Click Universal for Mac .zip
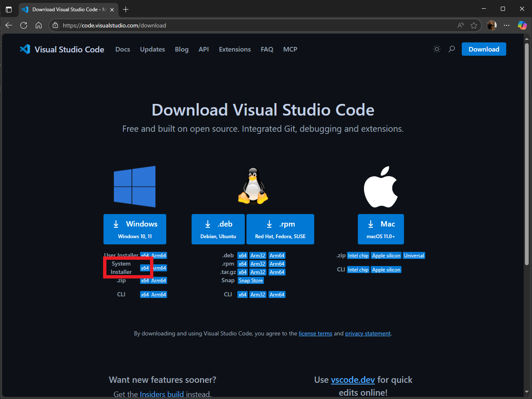The height and width of the screenshot is (399, 532). point(414,256)
